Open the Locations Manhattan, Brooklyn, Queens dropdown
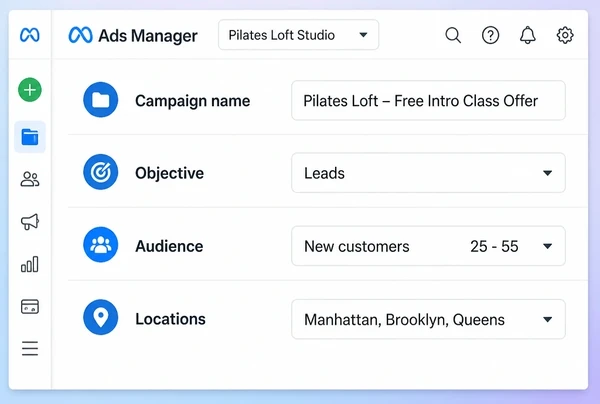Image resolution: width=600 pixels, height=404 pixels. pyautogui.click(x=428, y=319)
